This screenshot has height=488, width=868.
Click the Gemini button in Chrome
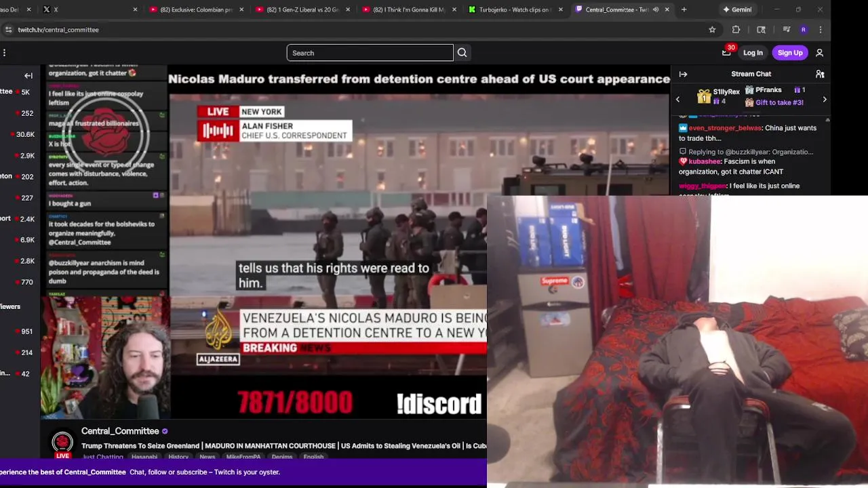(x=737, y=9)
